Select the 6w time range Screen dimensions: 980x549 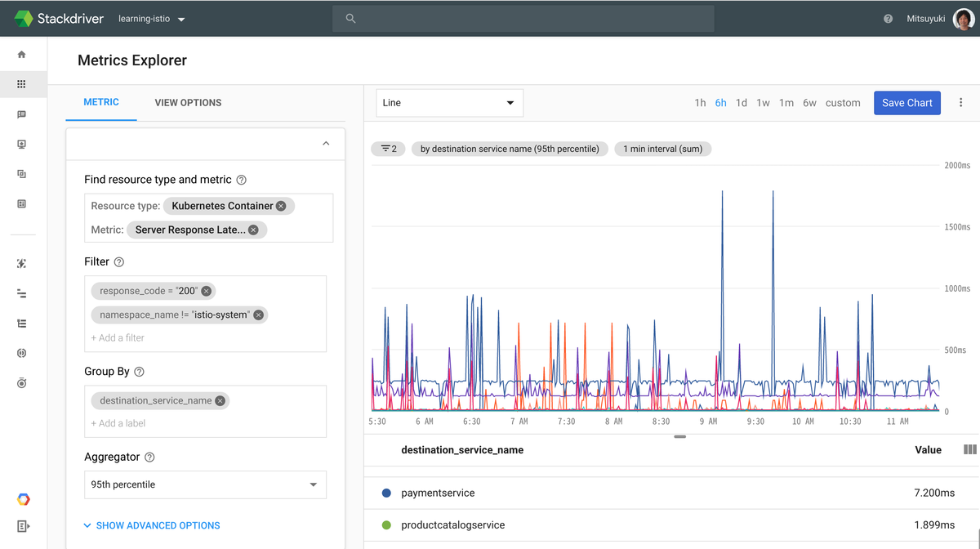tap(809, 103)
